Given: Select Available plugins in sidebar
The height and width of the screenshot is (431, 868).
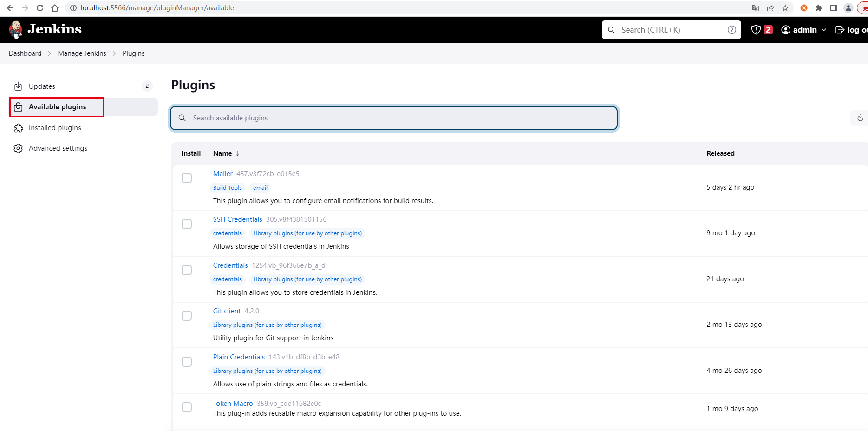Looking at the screenshot, I should pyautogui.click(x=84, y=107).
